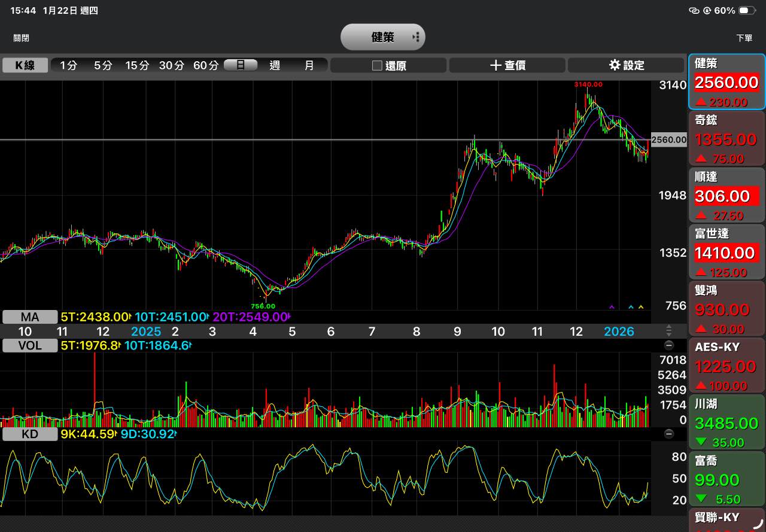Collapse the KD panel with minus icon
This screenshot has width=766, height=532.
(669, 434)
